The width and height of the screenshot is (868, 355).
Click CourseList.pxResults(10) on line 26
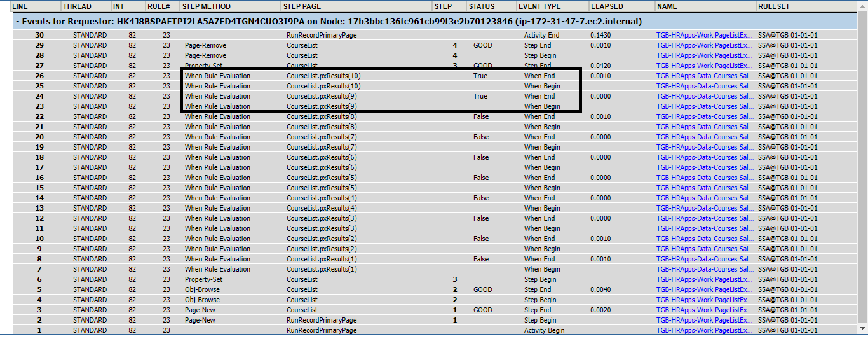click(x=323, y=76)
